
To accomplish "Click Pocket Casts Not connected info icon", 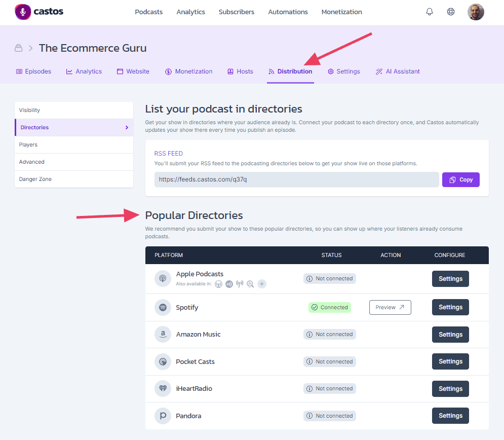I will 309,361.
